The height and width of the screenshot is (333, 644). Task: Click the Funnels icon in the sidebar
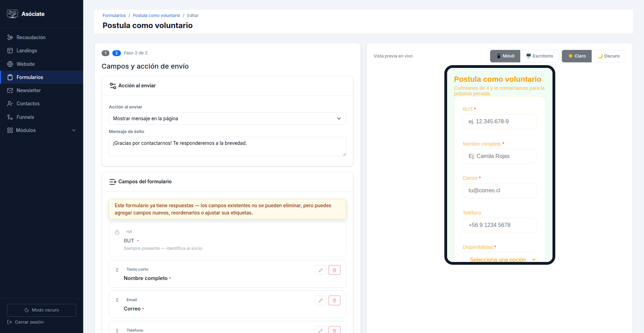tap(10, 117)
